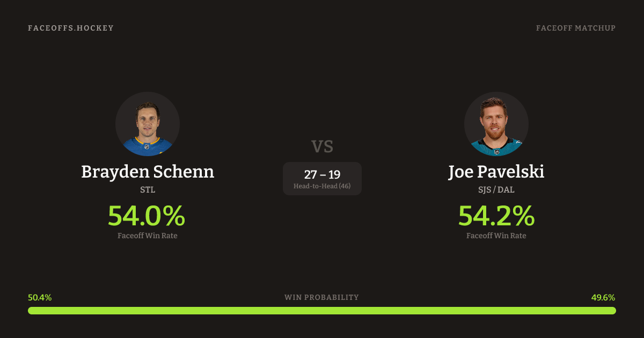The image size is (644, 338).
Task: Click the Win Probability label
Action: (321, 297)
